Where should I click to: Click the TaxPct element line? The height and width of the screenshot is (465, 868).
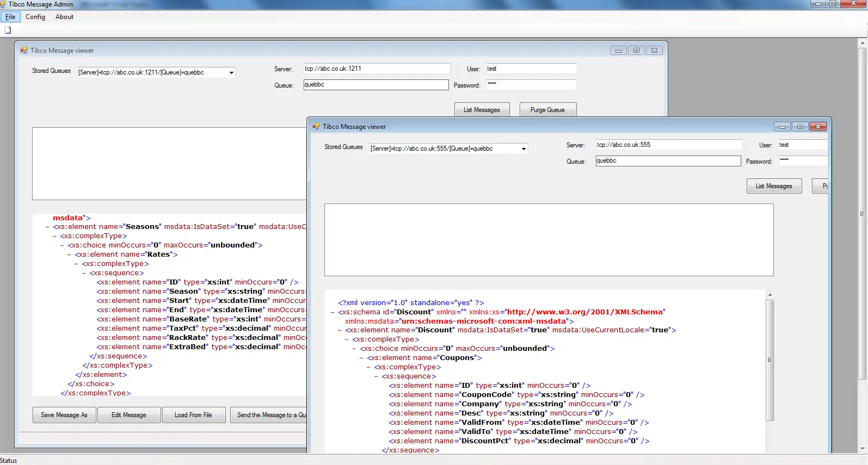[201, 328]
